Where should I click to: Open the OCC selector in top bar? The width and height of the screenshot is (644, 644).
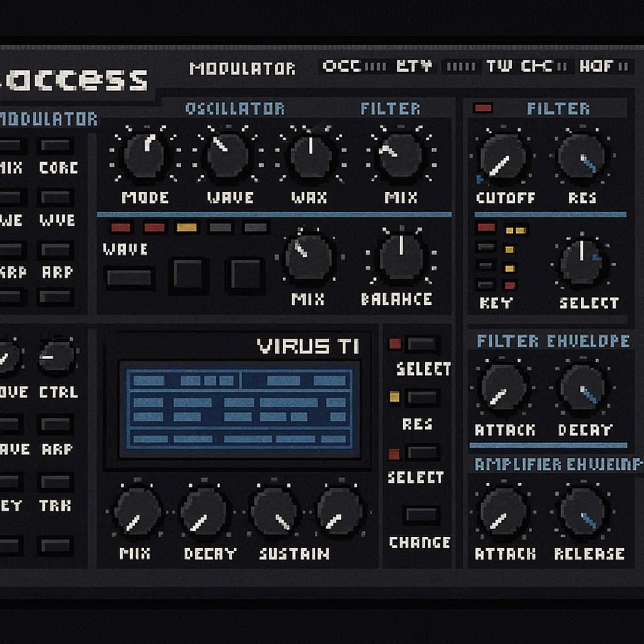tap(341, 66)
